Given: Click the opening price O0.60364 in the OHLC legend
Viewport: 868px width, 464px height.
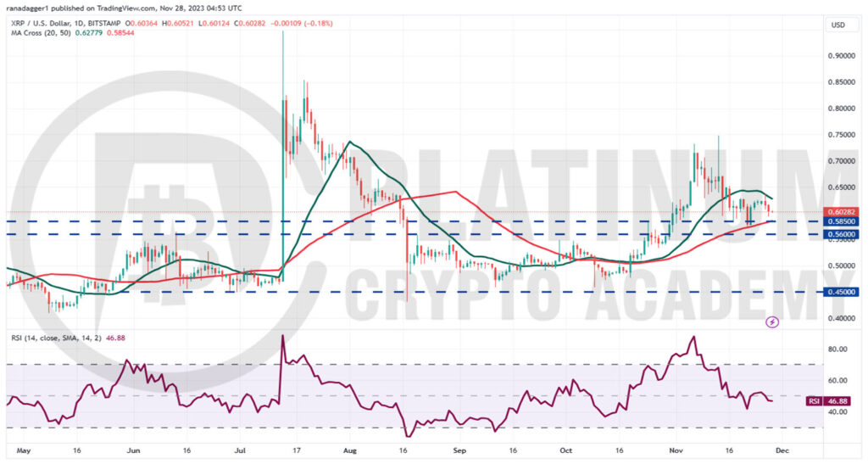Looking at the screenshot, I should 142,23.
